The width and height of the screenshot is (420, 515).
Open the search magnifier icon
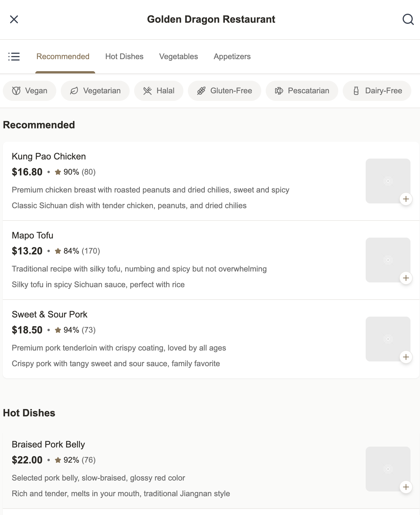point(408,19)
